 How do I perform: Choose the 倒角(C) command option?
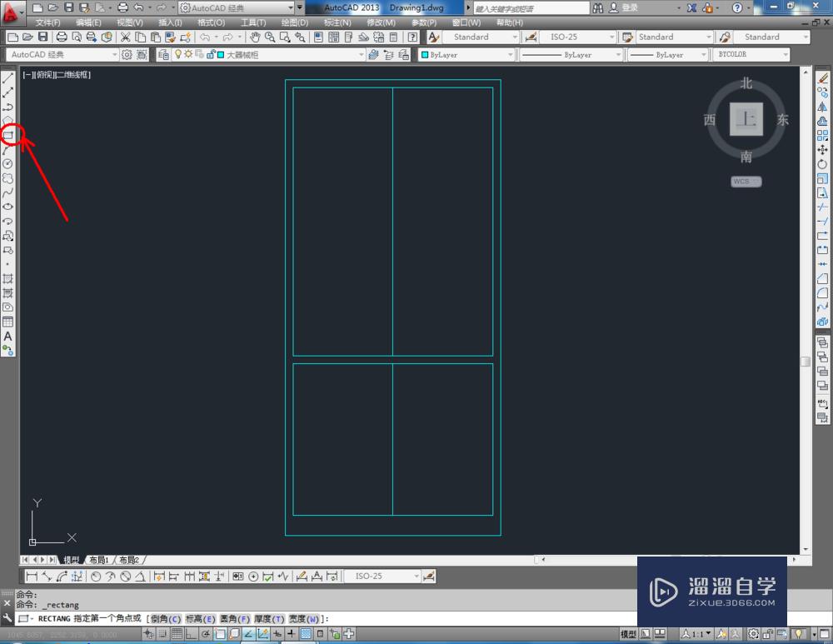tap(166, 618)
